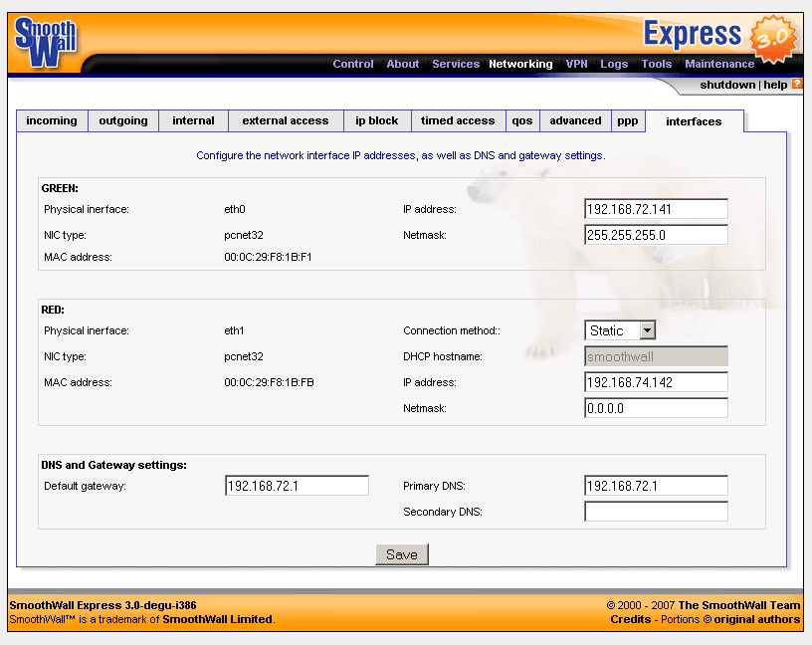Switch to the ppp tab

[x=628, y=120]
